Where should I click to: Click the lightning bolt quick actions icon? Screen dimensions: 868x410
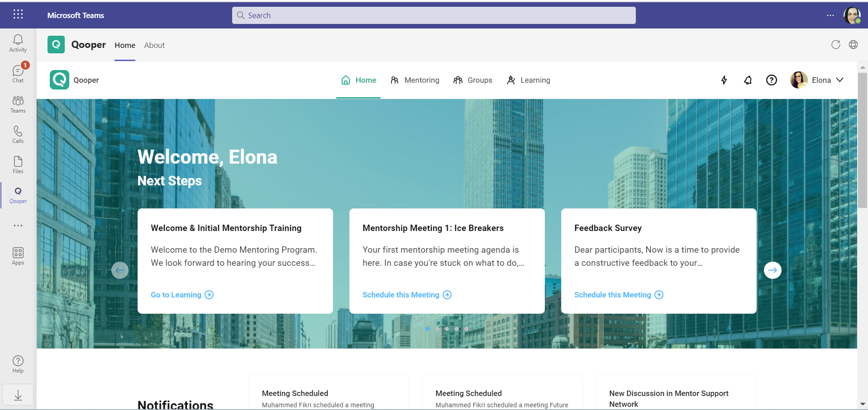tap(724, 80)
